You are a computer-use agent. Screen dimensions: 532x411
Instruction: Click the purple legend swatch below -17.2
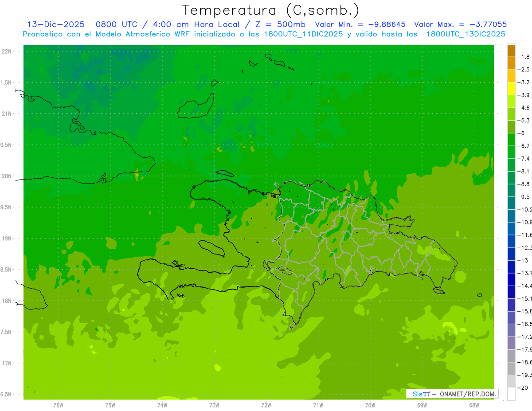(x=511, y=343)
